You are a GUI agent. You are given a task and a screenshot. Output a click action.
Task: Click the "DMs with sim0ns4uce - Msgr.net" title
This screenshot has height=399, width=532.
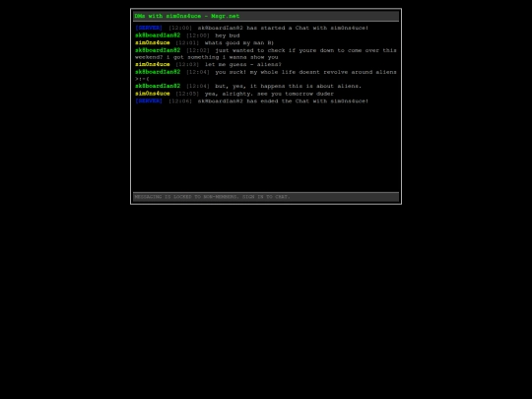187,16
